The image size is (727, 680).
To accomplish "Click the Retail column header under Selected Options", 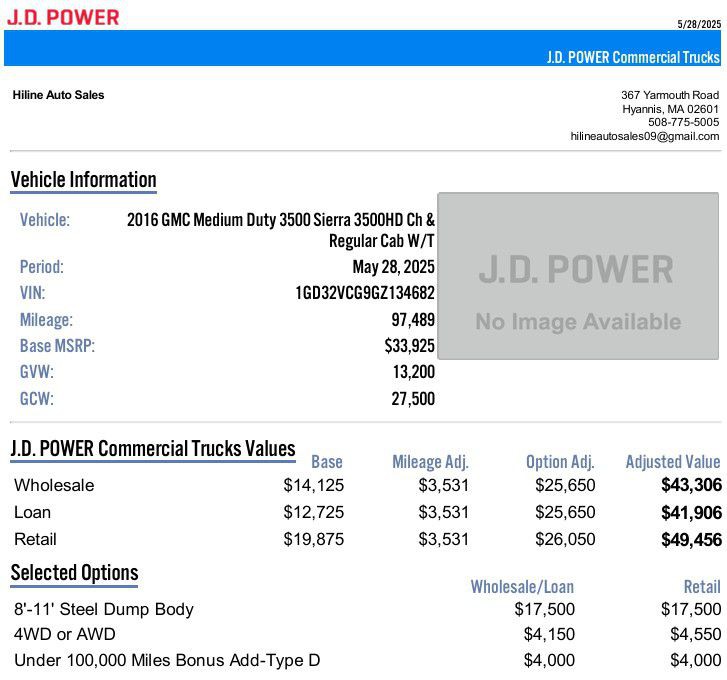I will [x=702, y=587].
